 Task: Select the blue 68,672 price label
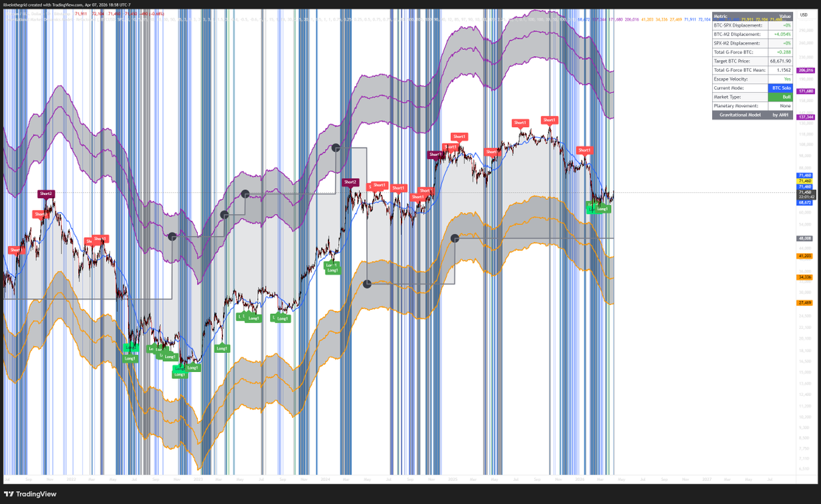coord(805,202)
